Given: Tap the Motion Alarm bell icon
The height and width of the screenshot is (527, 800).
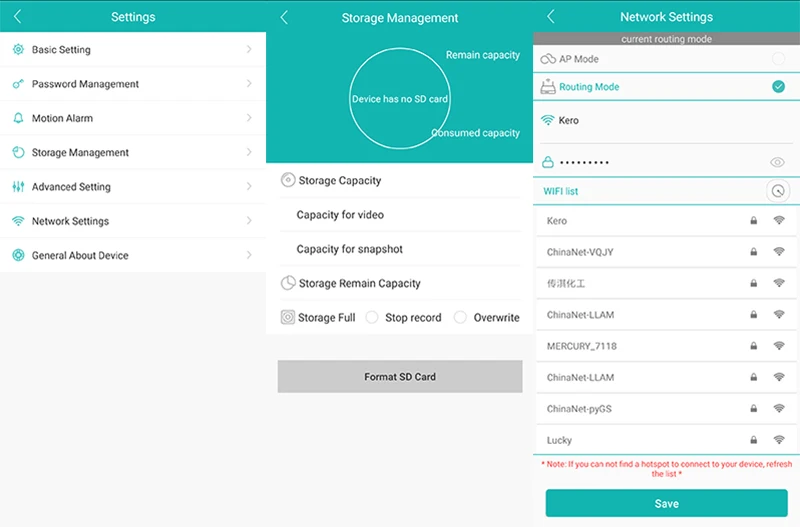Looking at the screenshot, I should click(18, 118).
